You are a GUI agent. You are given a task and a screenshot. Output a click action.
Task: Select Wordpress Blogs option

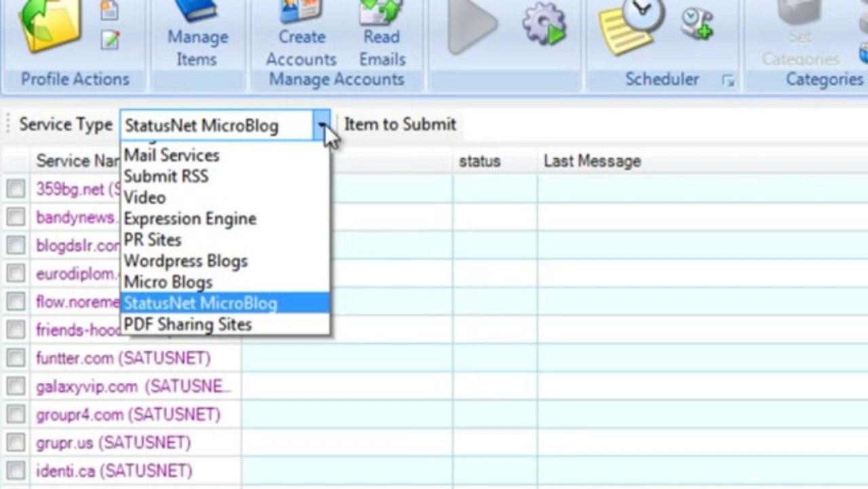click(185, 261)
